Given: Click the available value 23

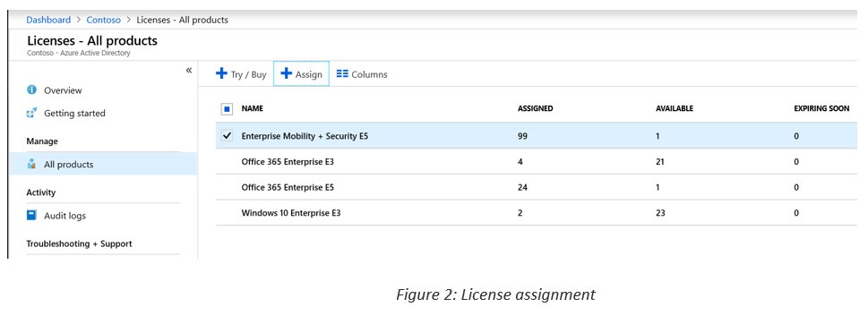Looking at the screenshot, I should point(660,213).
